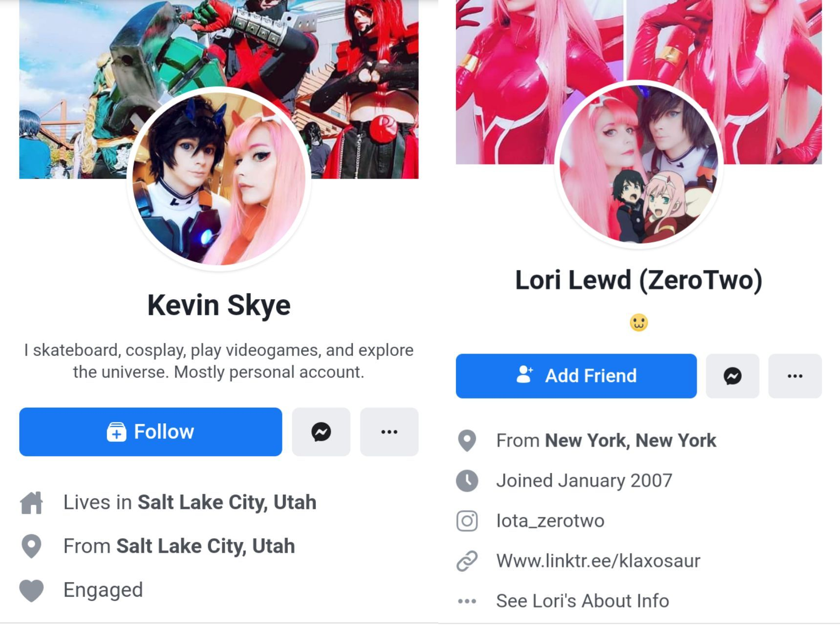This screenshot has width=840, height=625.
Task: Open more options menu on Kevin's profile
Action: (x=389, y=432)
